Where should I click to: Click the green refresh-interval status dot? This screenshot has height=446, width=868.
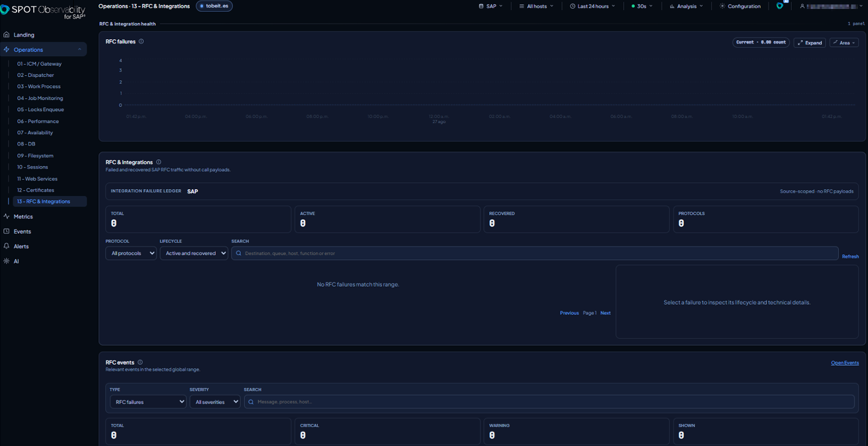point(633,6)
